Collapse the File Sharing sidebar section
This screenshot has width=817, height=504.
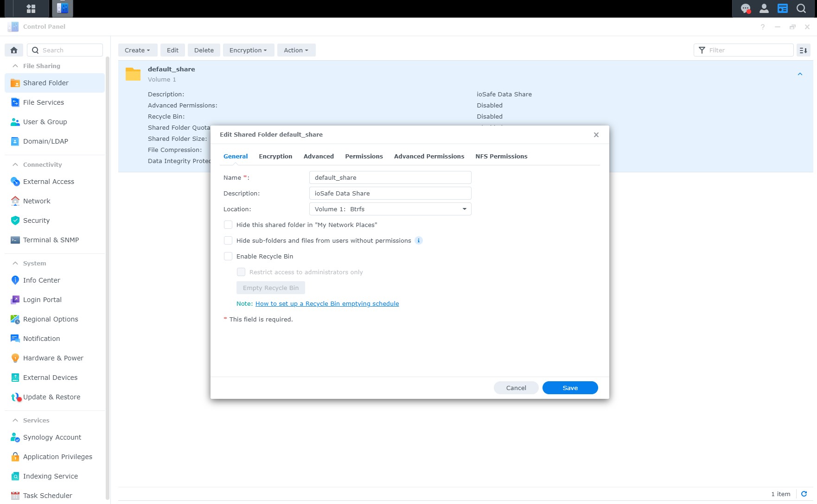tap(15, 66)
